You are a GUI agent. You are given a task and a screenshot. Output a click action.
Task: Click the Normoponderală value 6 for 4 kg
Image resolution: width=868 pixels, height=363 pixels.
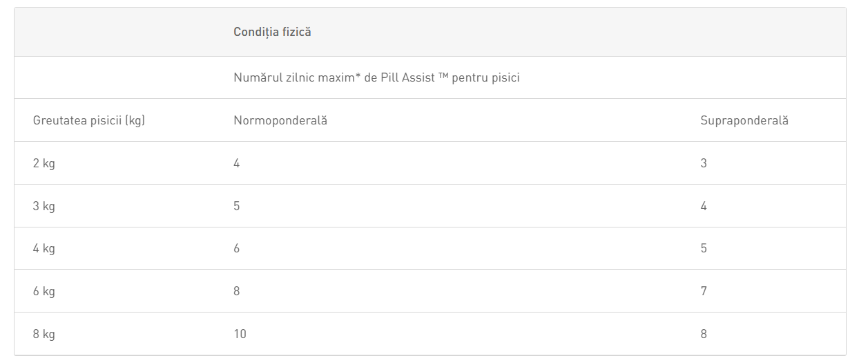(x=237, y=248)
